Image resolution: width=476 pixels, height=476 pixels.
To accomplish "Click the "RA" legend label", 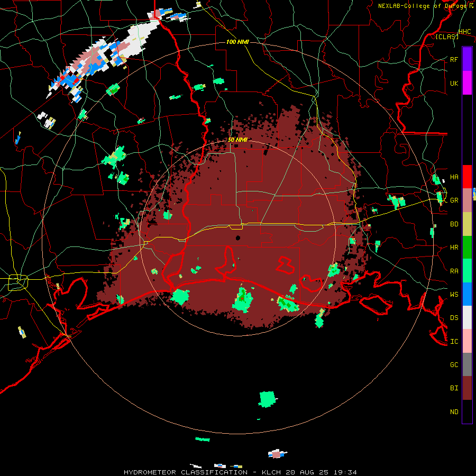I will click(454, 271).
